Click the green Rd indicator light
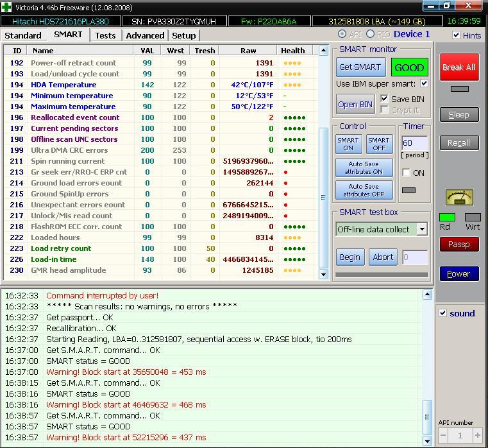488x448 pixels. 447,218
